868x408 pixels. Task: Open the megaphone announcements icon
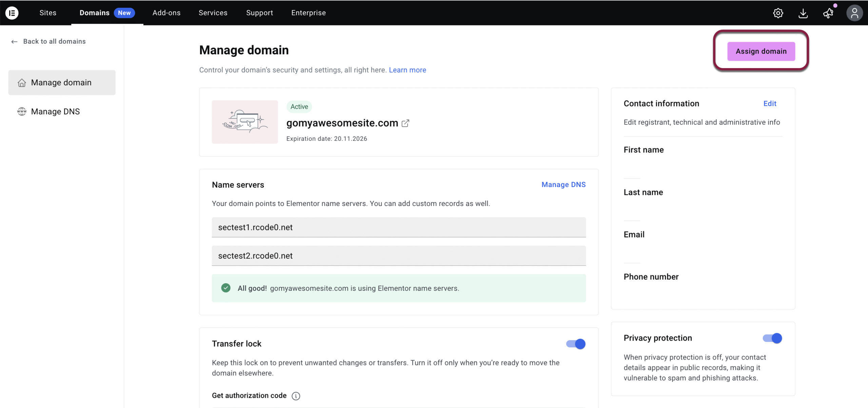click(x=828, y=13)
